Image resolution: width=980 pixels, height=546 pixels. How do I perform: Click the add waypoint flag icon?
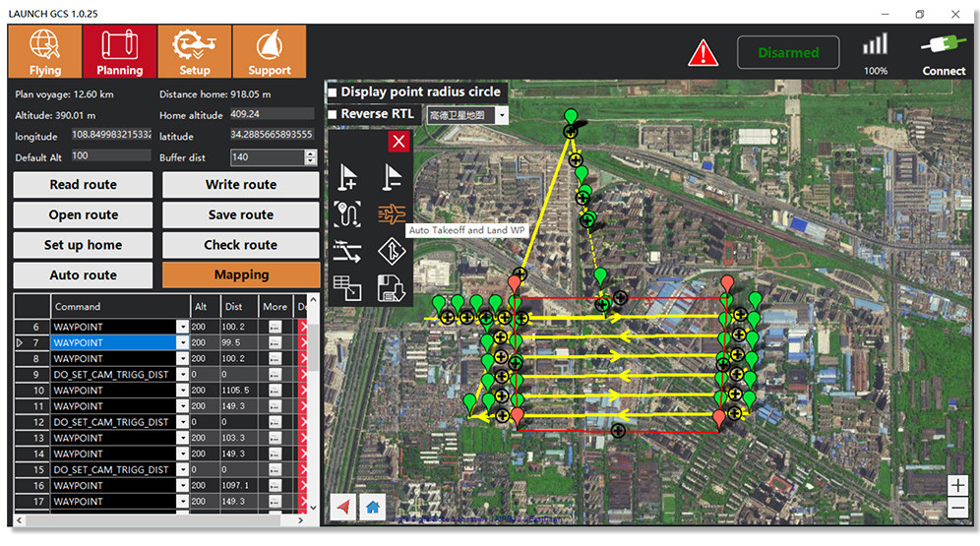click(346, 177)
